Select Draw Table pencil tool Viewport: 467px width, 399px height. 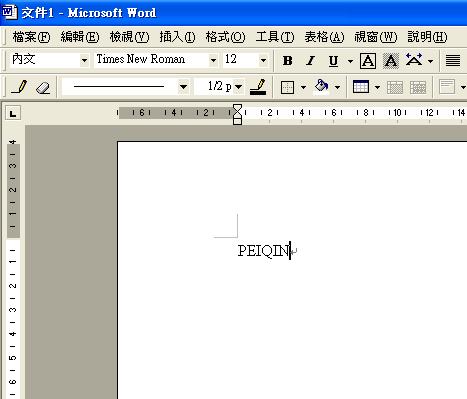[19, 87]
